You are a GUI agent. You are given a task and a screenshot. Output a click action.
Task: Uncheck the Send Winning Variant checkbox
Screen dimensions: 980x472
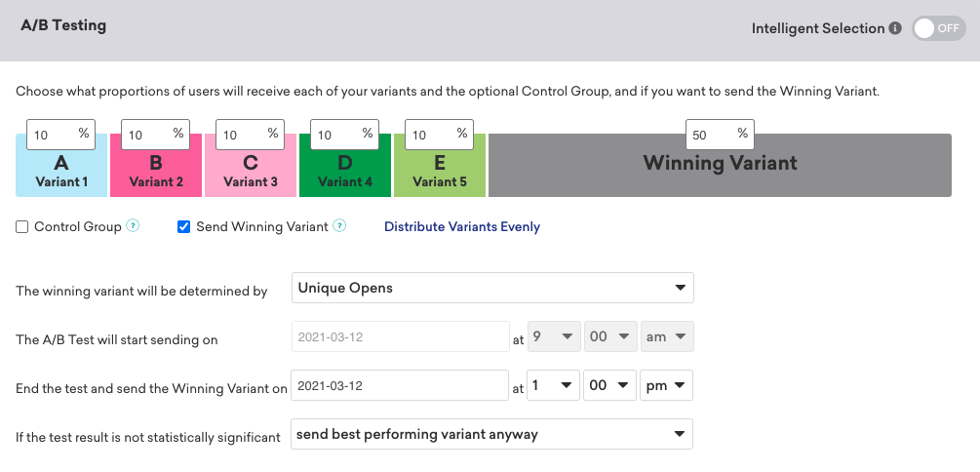pyautogui.click(x=183, y=227)
